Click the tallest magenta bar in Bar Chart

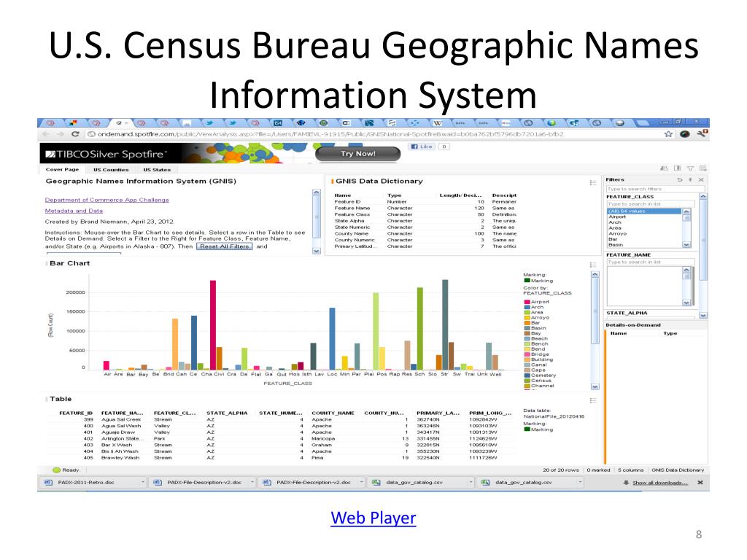coord(213,325)
